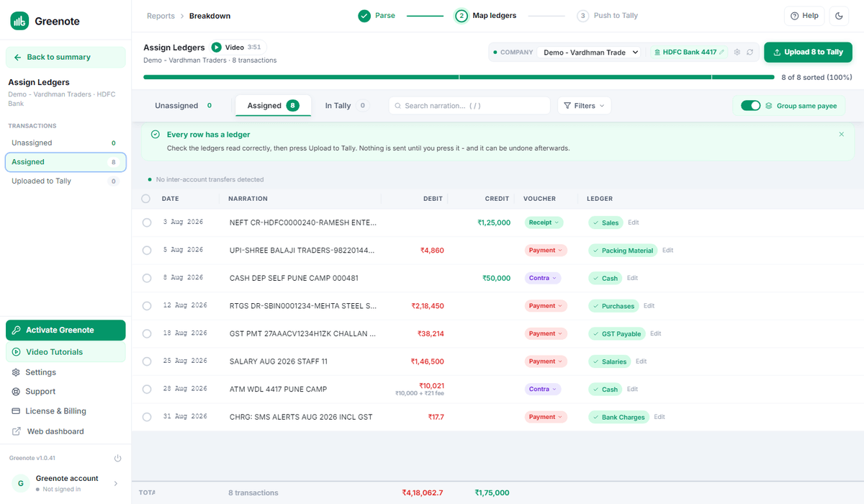Open the Help button
Viewport: 864px width, 504px height.
(x=804, y=16)
